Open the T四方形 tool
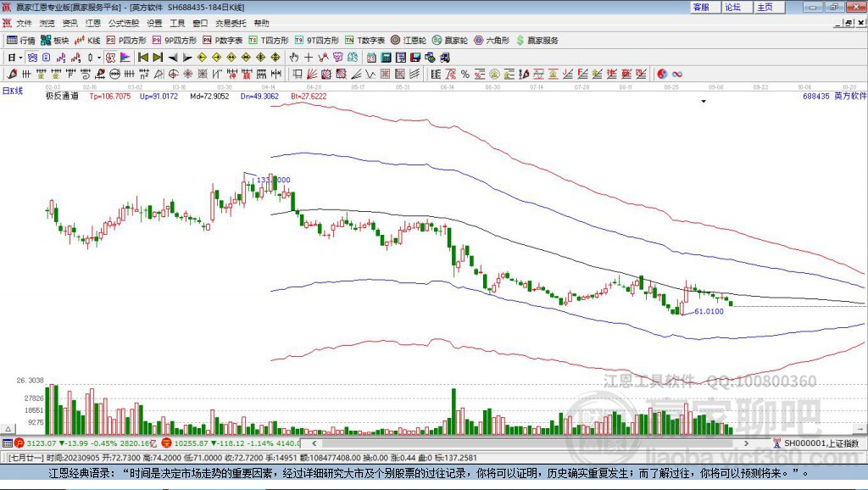The height and width of the screenshot is (490, 868). point(269,41)
